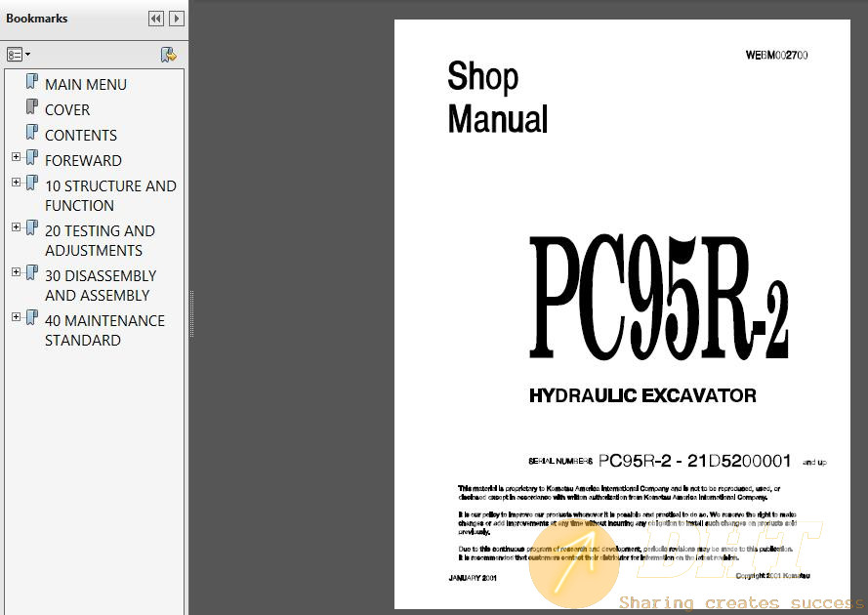Click the new bookmark icon

click(x=169, y=55)
